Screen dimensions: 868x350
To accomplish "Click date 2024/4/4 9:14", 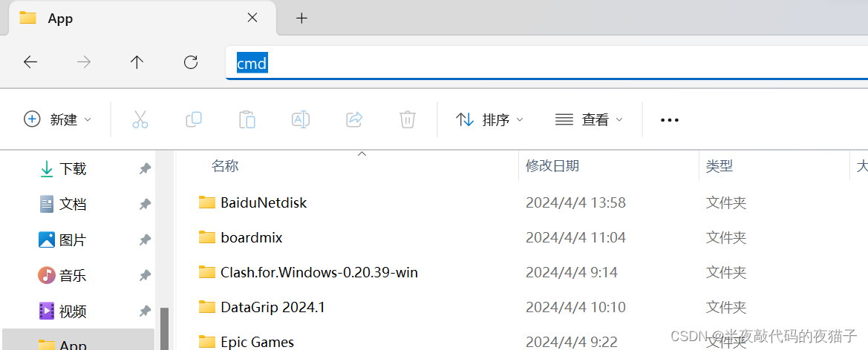I will click(x=572, y=273).
